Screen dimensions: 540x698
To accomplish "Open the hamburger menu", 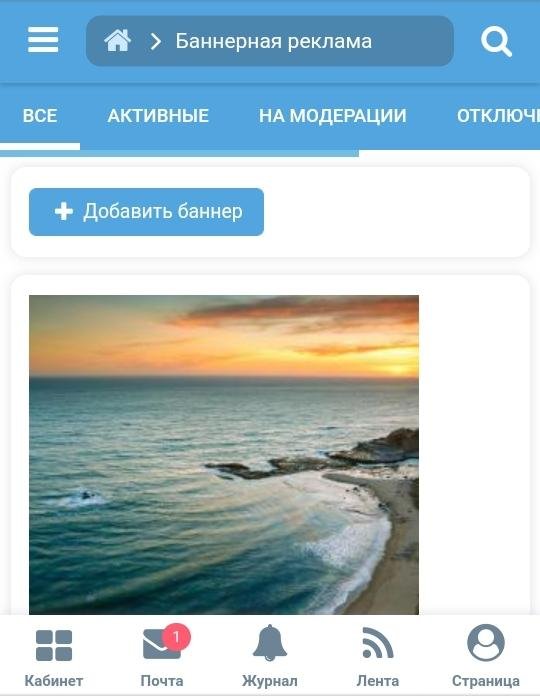I will [x=43, y=40].
